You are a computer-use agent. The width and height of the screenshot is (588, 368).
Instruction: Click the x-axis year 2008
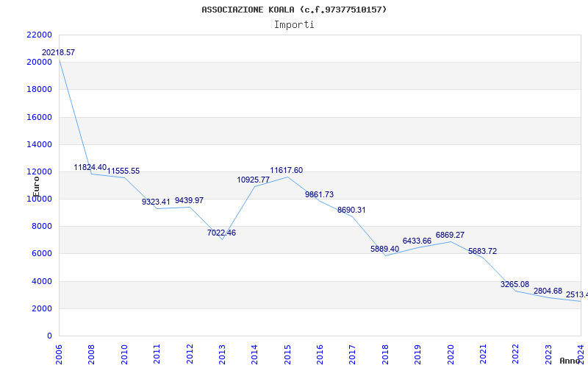[x=91, y=354]
